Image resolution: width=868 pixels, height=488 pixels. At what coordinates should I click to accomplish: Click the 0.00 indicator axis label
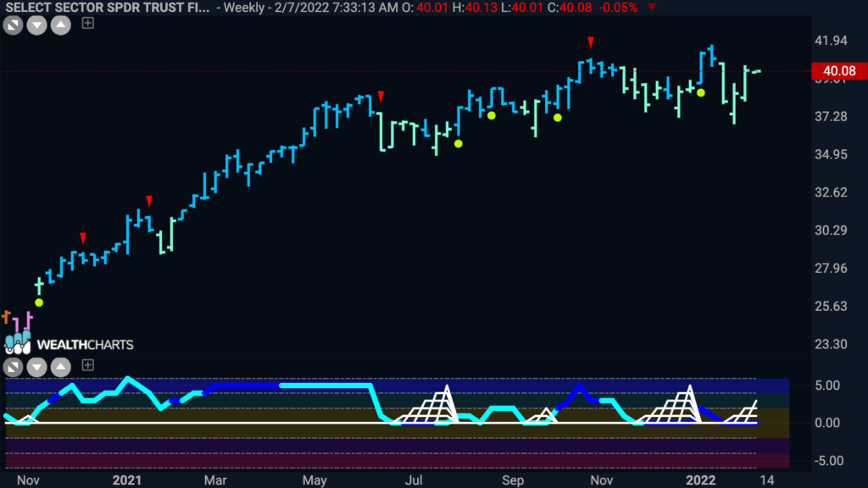(x=827, y=423)
